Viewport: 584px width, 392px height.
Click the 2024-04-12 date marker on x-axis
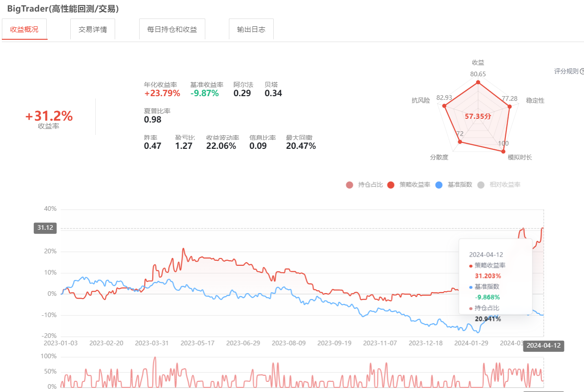543,346
